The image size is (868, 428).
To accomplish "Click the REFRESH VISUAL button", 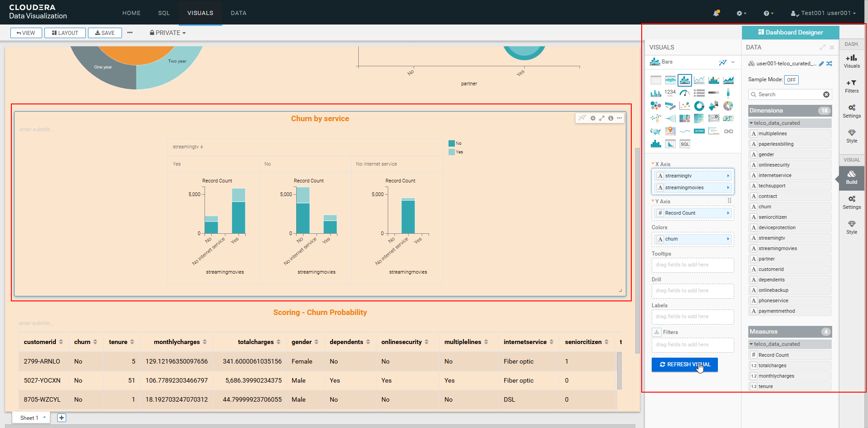I will pos(685,364).
